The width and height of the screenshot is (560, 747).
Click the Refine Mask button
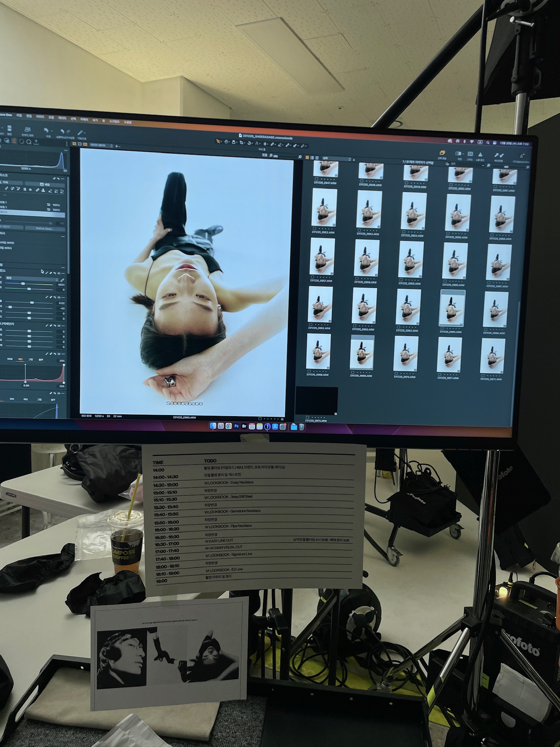(x=44, y=229)
